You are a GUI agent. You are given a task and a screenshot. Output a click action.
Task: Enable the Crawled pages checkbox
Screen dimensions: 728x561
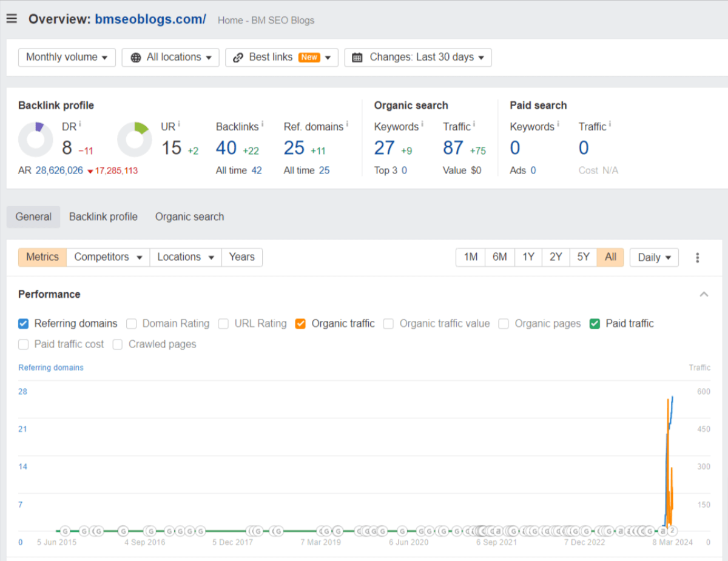pos(118,344)
